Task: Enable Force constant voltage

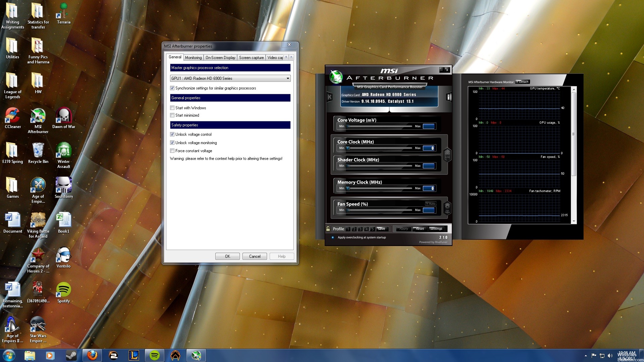Action: tap(172, 151)
